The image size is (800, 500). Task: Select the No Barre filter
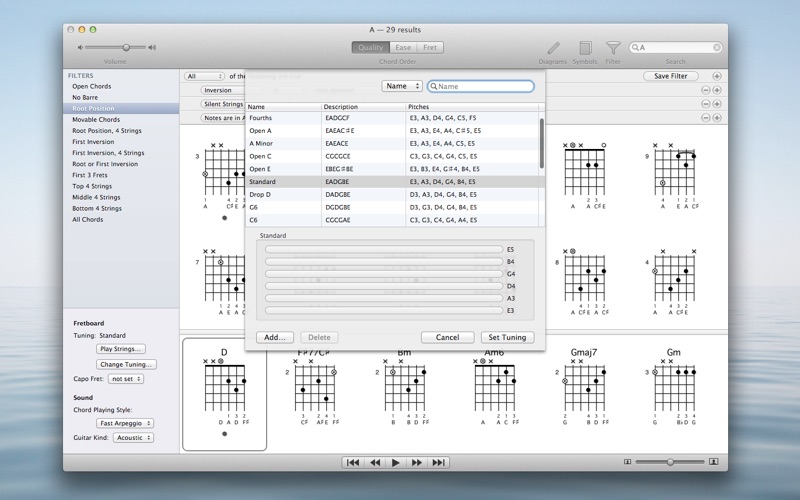[x=85, y=97]
